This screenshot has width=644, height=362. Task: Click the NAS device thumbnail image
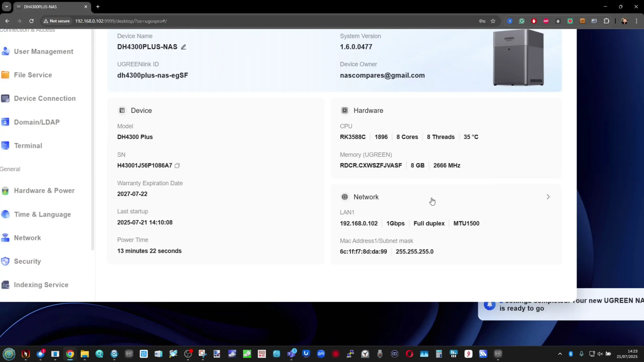pyautogui.click(x=518, y=58)
